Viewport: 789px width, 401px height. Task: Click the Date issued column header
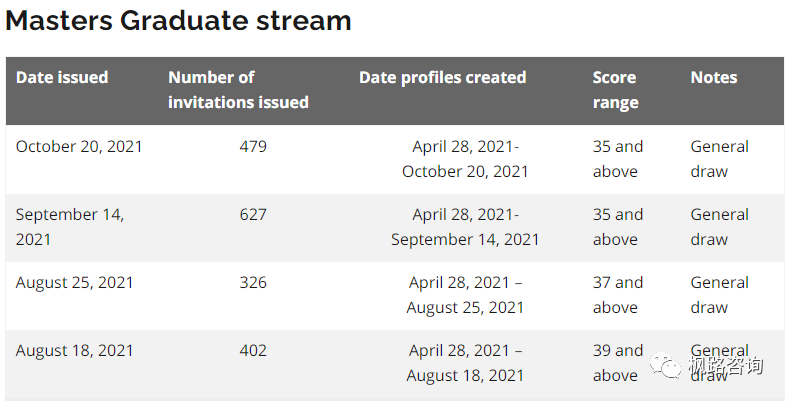[62, 77]
